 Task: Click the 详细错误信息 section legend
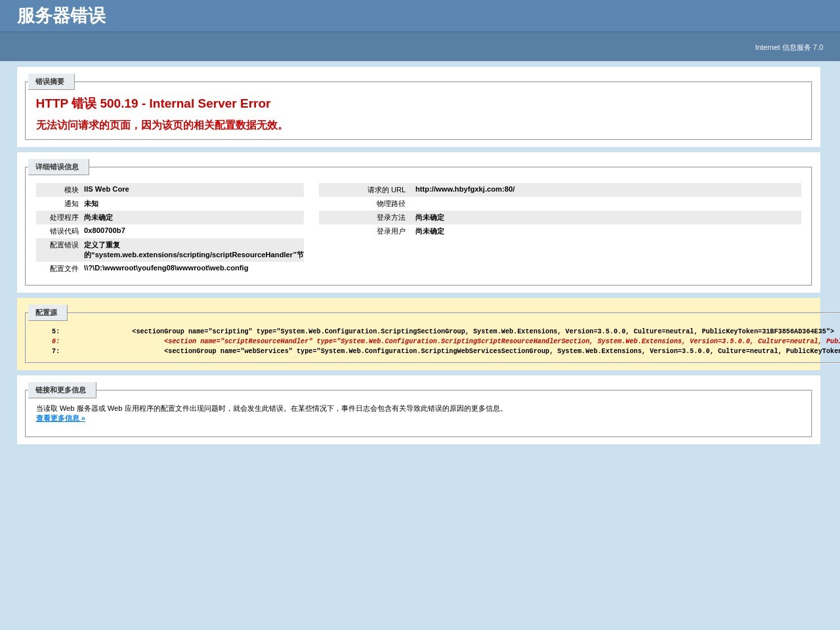coord(57,167)
